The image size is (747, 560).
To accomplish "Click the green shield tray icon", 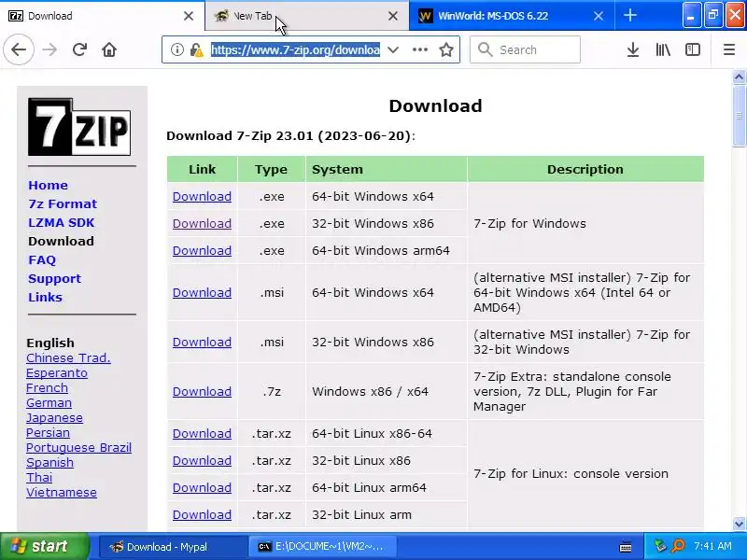I will [x=660, y=546].
